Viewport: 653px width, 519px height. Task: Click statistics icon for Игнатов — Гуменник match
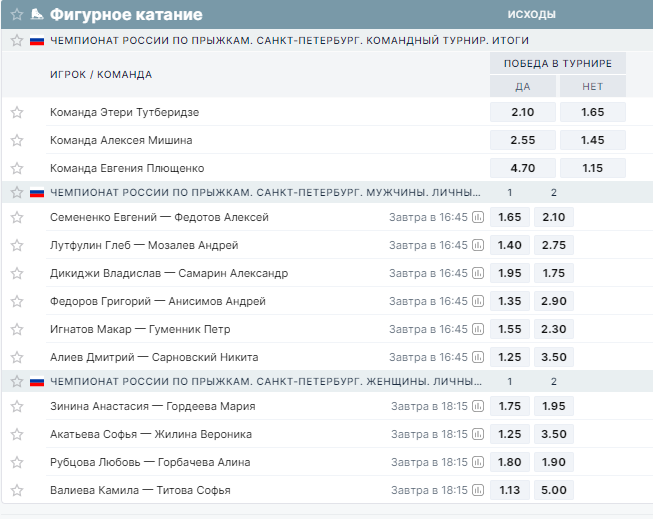pyautogui.click(x=478, y=329)
